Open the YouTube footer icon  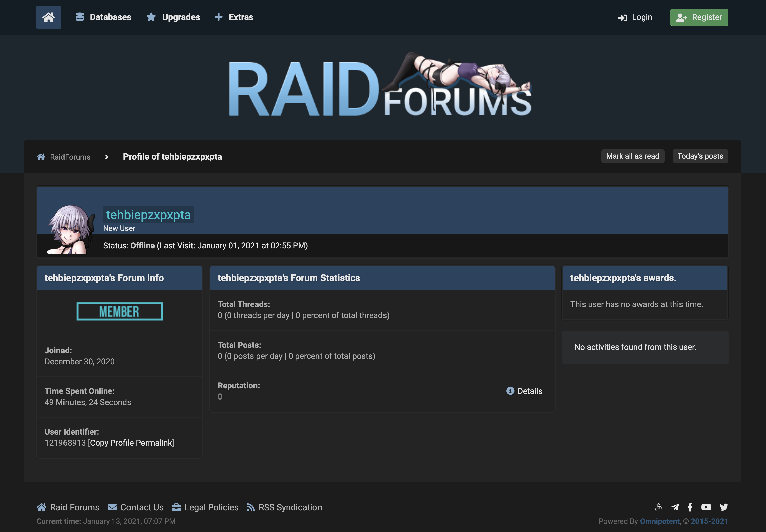coord(706,507)
